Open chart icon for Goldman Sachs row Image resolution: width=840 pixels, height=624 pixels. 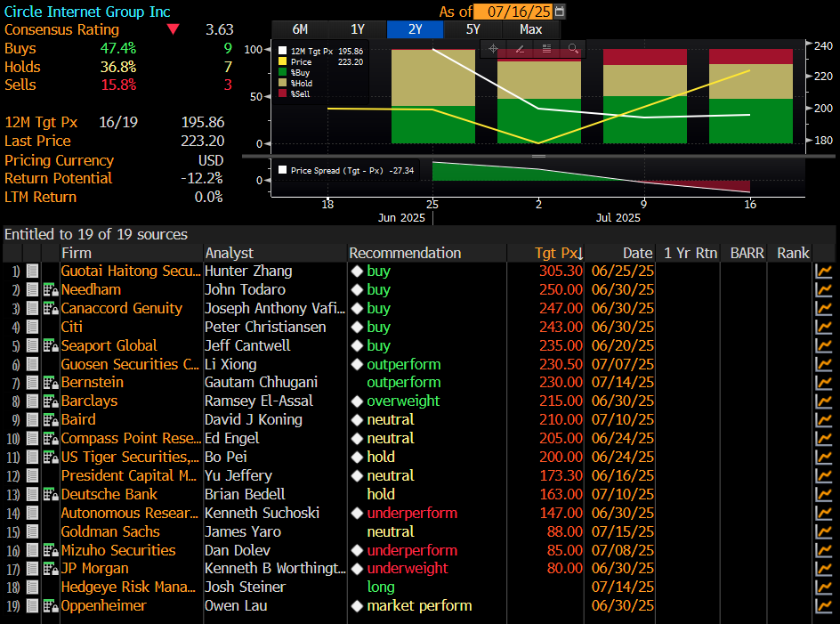(x=823, y=531)
